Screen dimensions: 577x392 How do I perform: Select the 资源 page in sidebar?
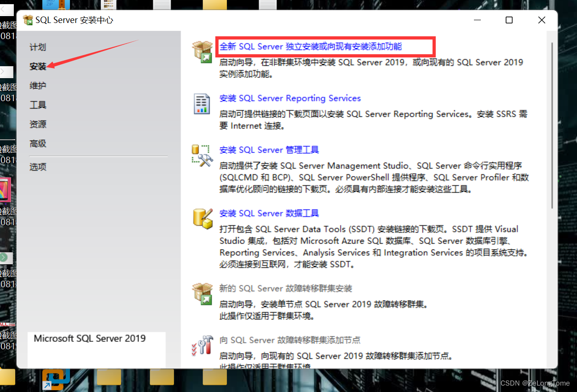(x=38, y=125)
